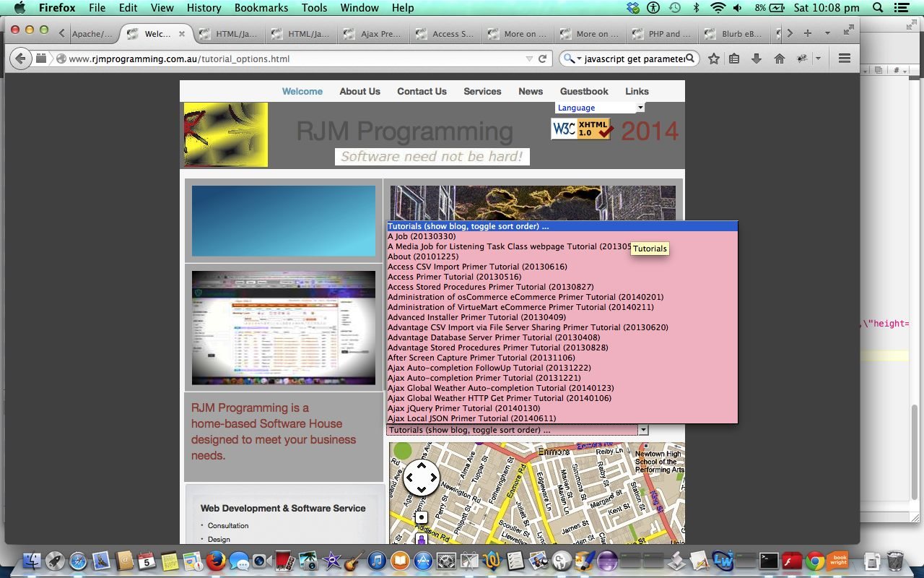
Task: Open the list-all-tabs dropdown arrow
Action: point(827,33)
